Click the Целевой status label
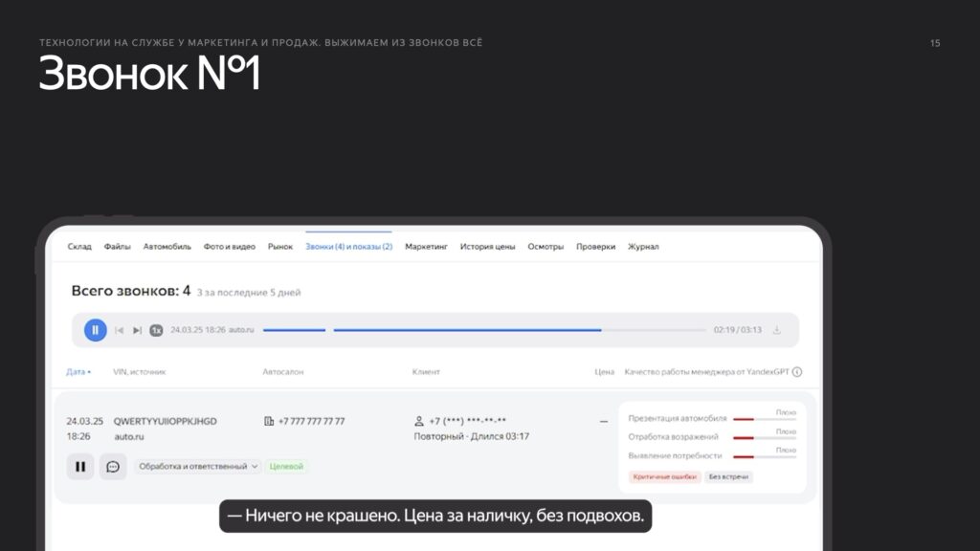 click(x=286, y=467)
